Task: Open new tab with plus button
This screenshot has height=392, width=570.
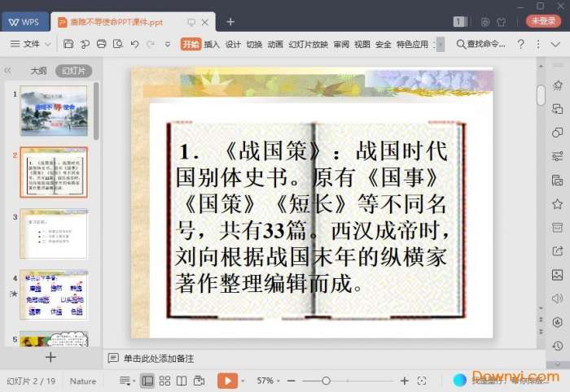Action: pyautogui.click(x=230, y=22)
